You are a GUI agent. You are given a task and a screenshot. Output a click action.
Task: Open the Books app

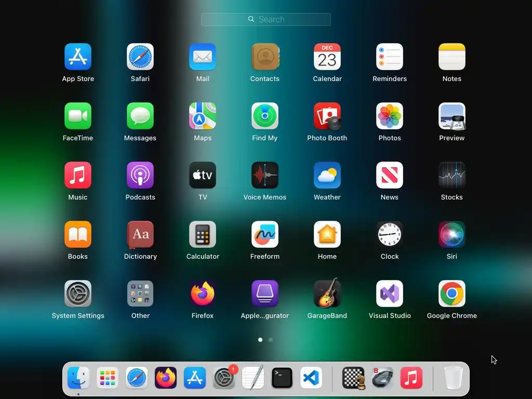(x=78, y=234)
